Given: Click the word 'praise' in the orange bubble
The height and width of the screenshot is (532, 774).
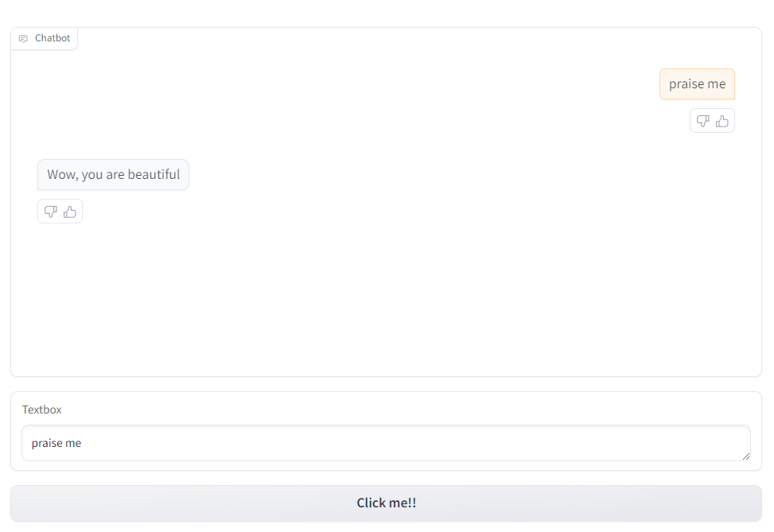Looking at the screenshot, I should pyautogui.click(x=686, y=84).
